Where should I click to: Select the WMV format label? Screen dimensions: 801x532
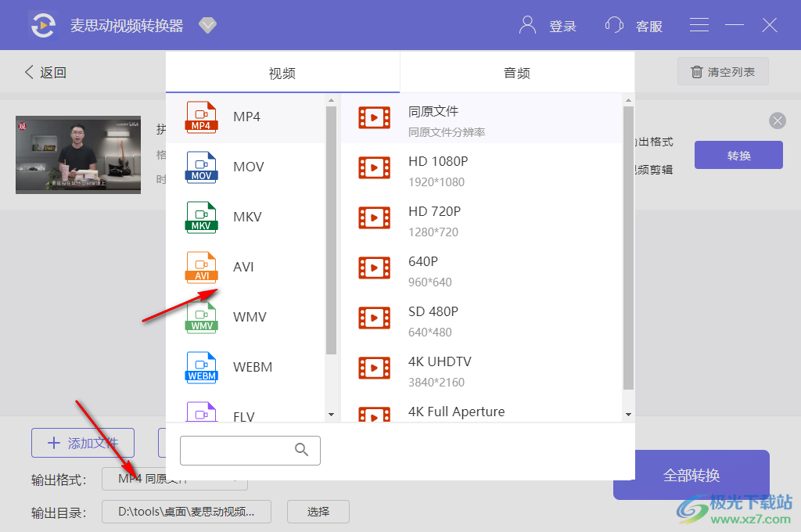(250, 318)
